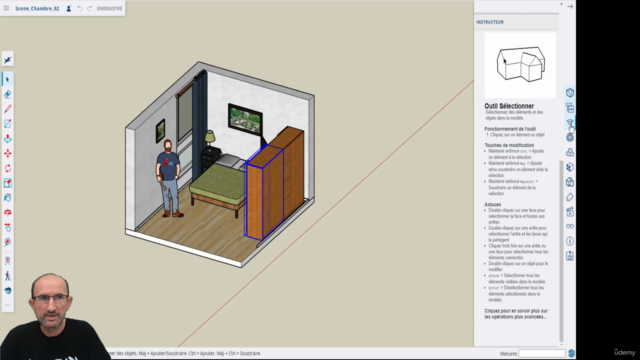Select the Eraser tool
Image resolution: width=640 pixels, height=360 pixels.
pos(8,94)
